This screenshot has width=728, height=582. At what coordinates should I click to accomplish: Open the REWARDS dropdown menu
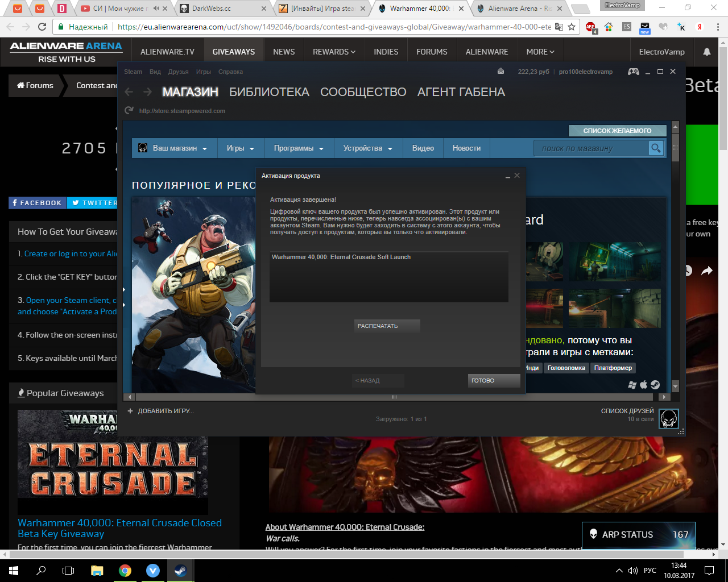click(334, 52)
